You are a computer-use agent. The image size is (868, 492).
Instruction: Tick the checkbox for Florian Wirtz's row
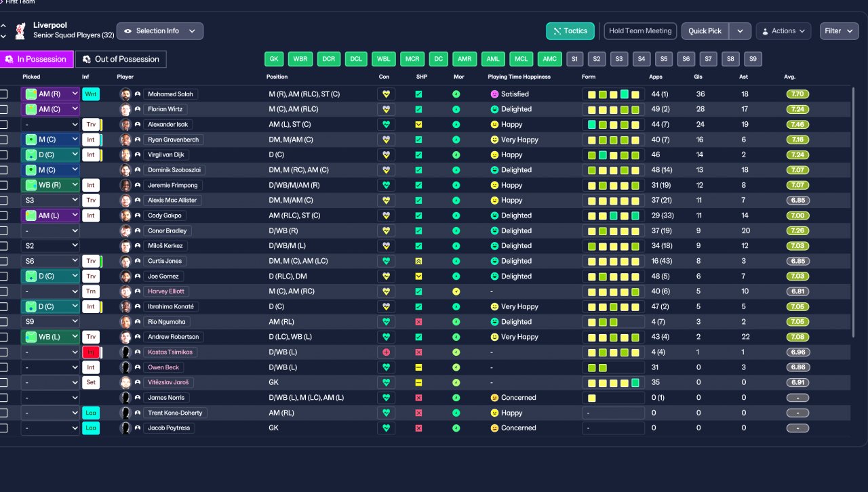tap(4, 109)
